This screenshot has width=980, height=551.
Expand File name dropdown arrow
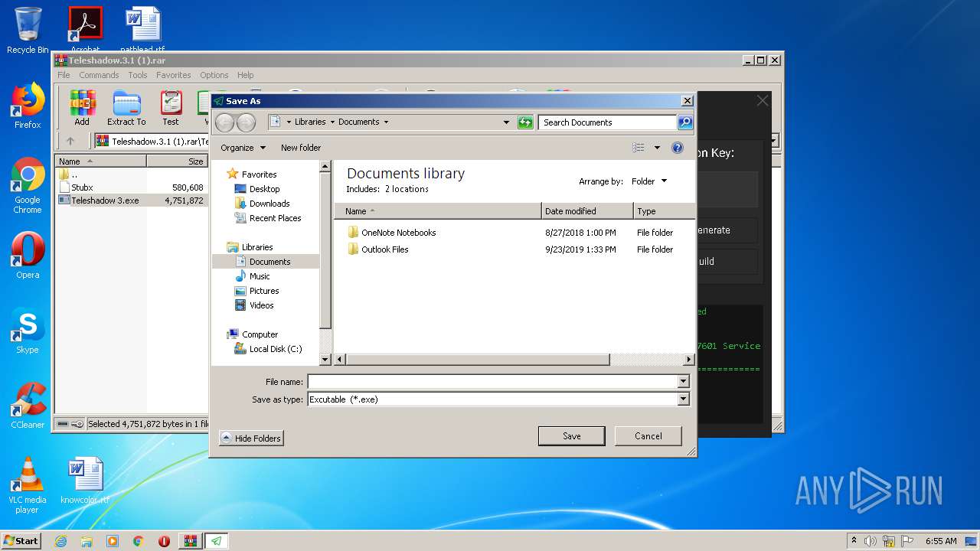coord(683,381)
